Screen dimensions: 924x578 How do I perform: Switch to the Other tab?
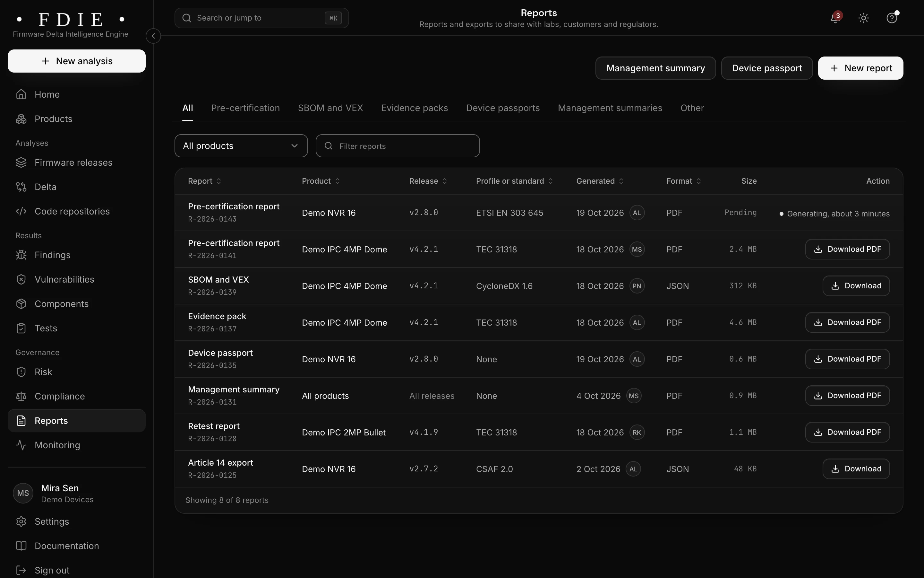coord(692,108)
